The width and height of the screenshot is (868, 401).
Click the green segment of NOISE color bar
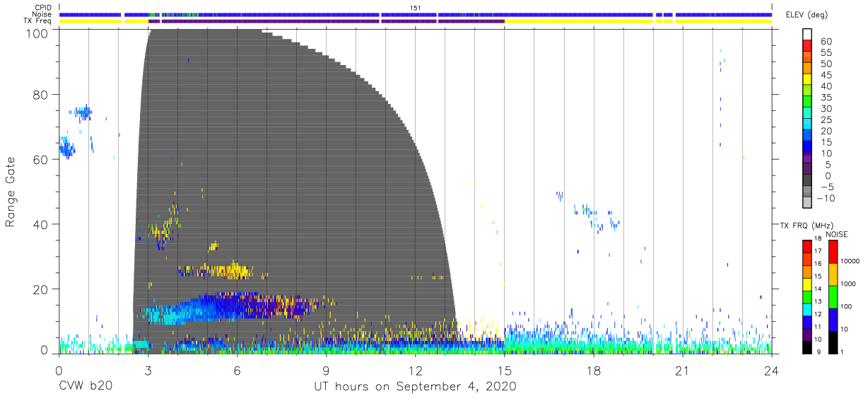[x=833, y=297]
